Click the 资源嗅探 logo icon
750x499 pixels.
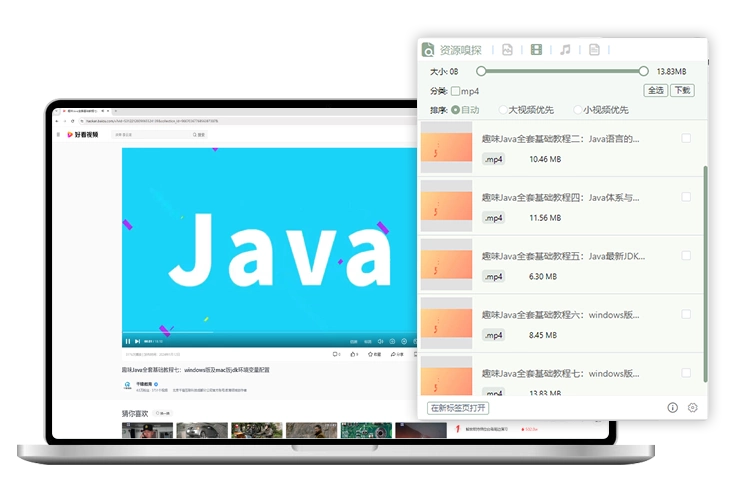[428, 49]
